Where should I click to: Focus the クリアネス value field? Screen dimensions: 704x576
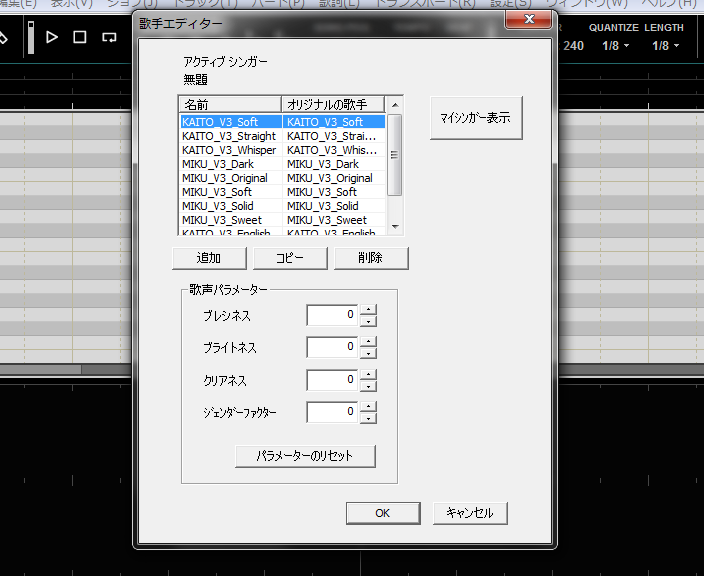(332, 380)
